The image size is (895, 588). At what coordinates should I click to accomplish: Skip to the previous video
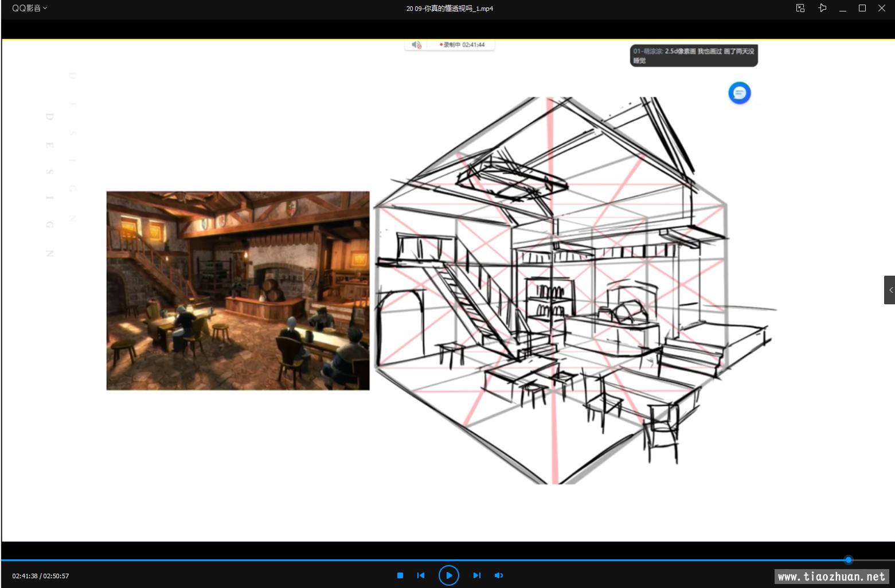tap(421, 575)
